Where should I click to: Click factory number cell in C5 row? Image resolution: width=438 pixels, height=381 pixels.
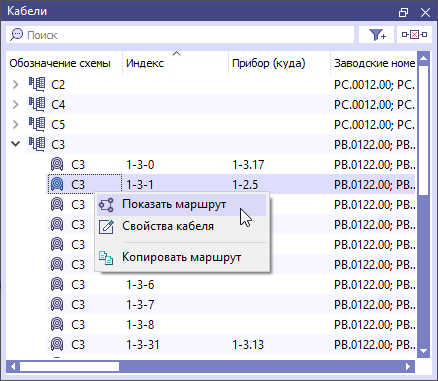point(374,124)
